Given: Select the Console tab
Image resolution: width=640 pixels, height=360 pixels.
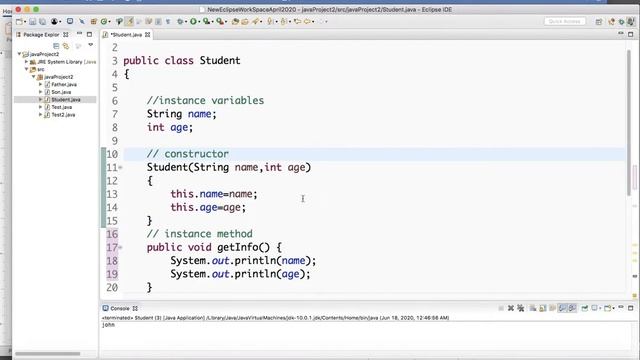Looking at the screenshot, I should coord(120,309).
